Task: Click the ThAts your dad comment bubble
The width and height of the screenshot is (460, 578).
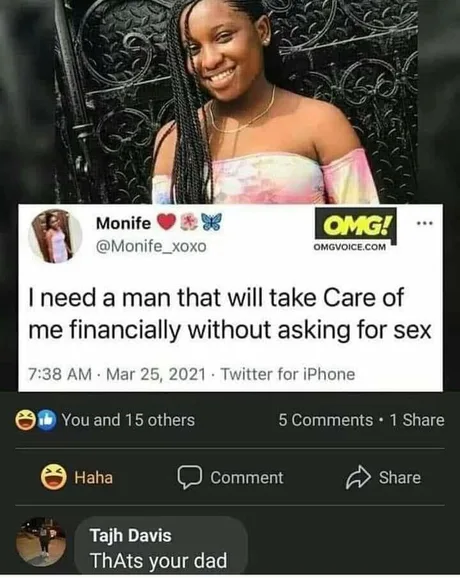Action: [x=161, y=546]
